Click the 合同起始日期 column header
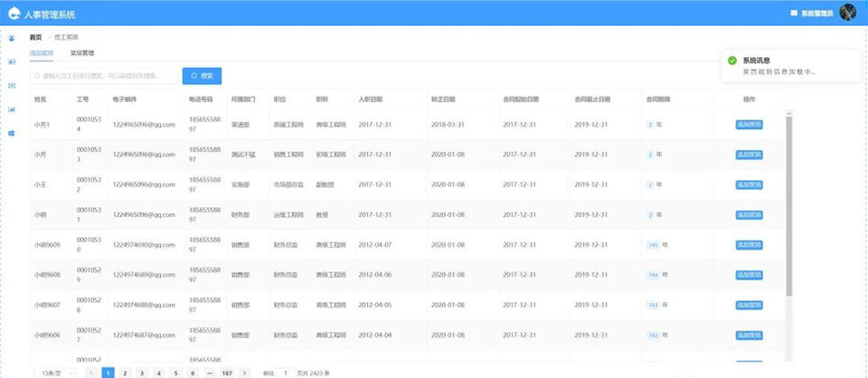The height and width of the screenshot is (378, 868). [x=521, y=99]
